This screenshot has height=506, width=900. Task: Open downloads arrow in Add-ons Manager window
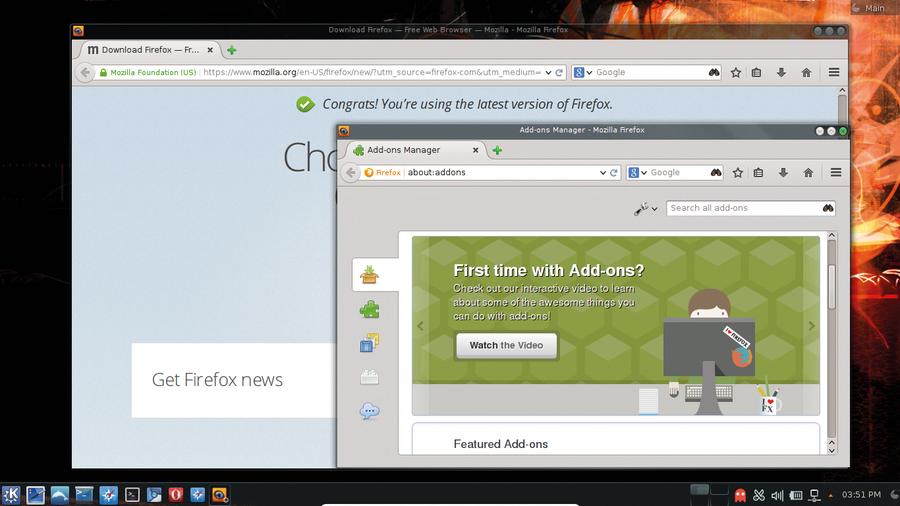tap(783, 173)
